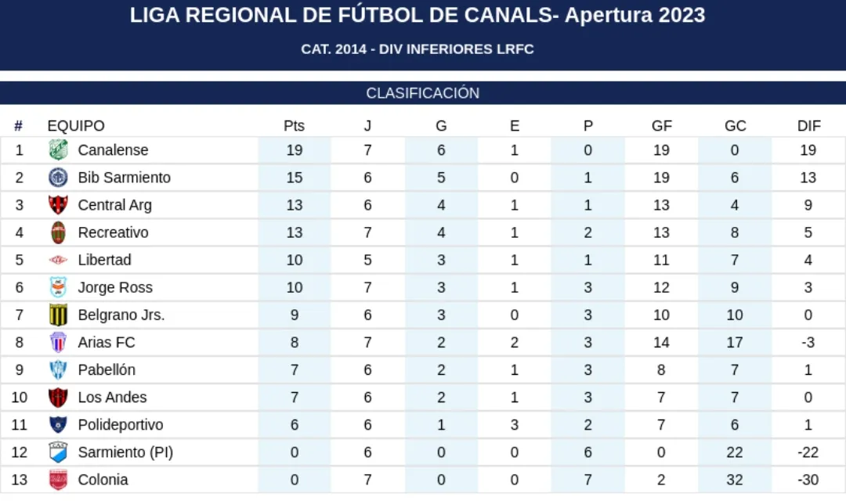Click the Arias FC team crest
This screenshot has width=846, height=504.
point(59,342)
